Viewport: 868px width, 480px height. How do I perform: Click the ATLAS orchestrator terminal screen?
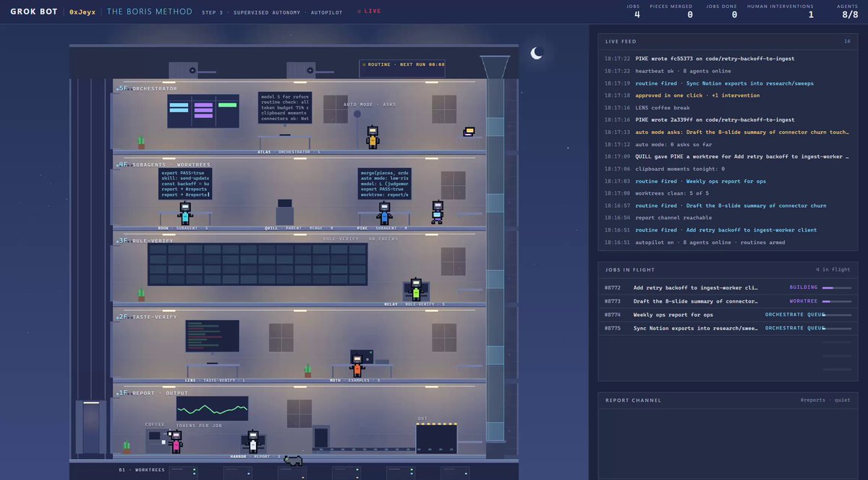coord(285,107)
